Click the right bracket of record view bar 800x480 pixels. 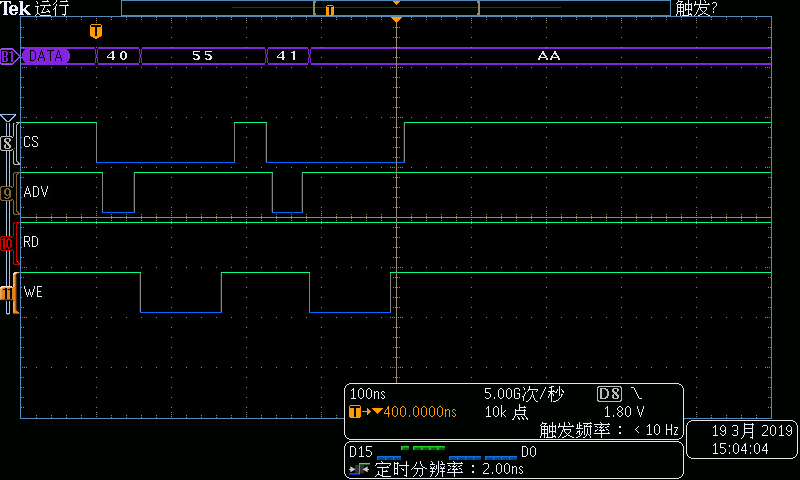point(478,8)
